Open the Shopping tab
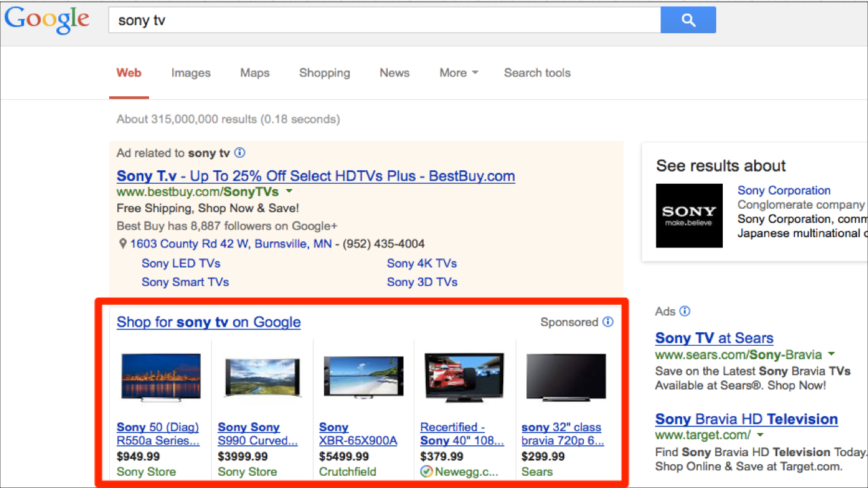This screenshot has height=488, width=868. tap(325, 73)
